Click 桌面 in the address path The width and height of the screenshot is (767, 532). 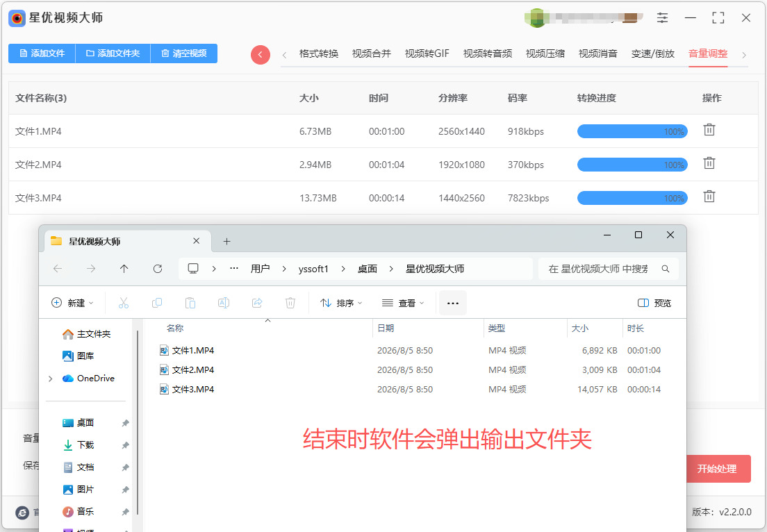pos(368,269)
